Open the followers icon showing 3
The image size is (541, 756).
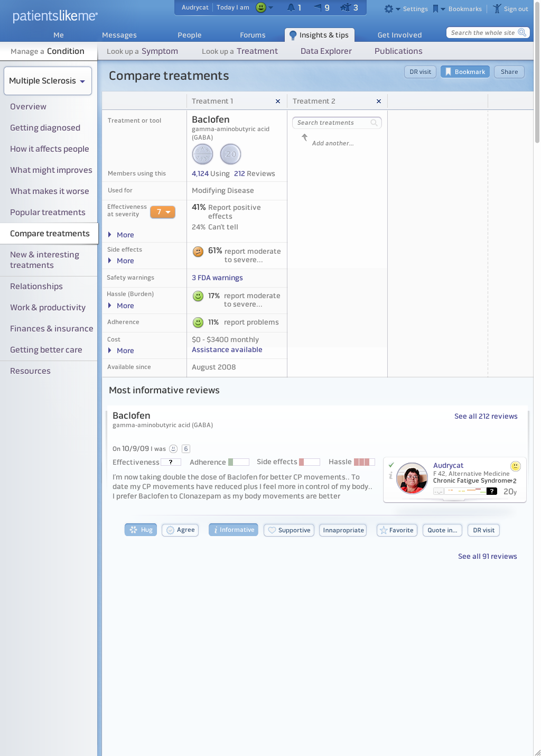346,7
